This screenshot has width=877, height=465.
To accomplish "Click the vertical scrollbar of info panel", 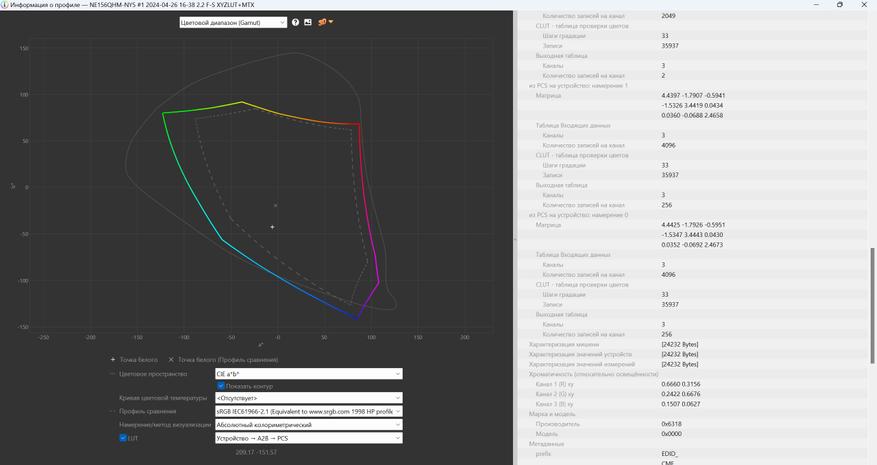I will (873, 300).
